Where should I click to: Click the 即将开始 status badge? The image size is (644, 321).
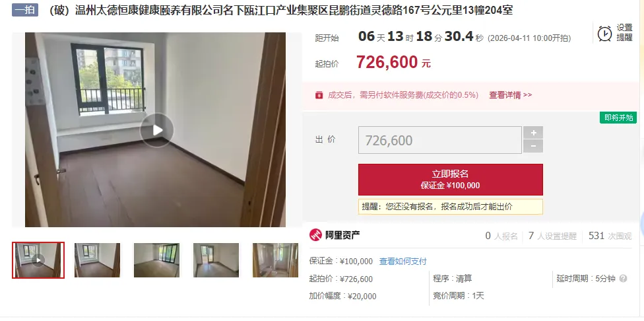618,118
